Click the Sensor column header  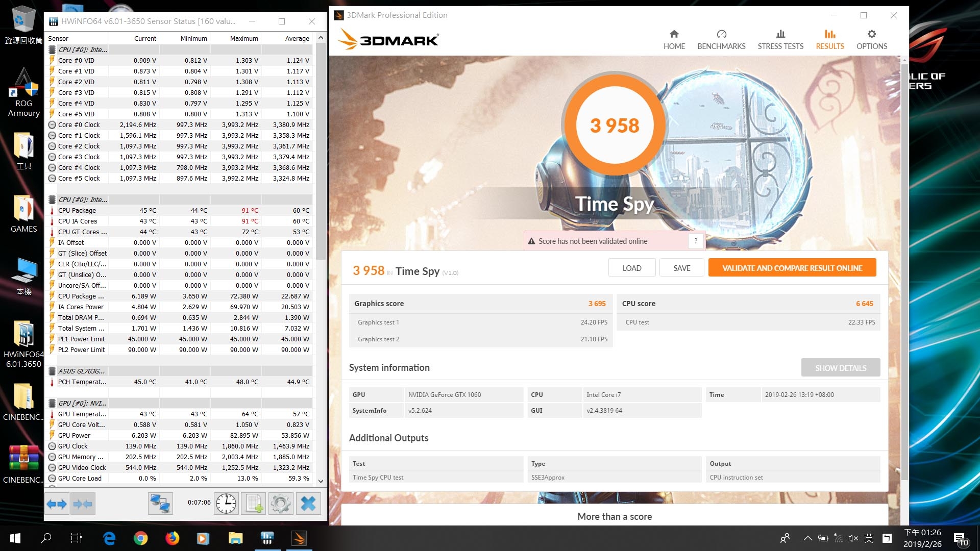77,38
